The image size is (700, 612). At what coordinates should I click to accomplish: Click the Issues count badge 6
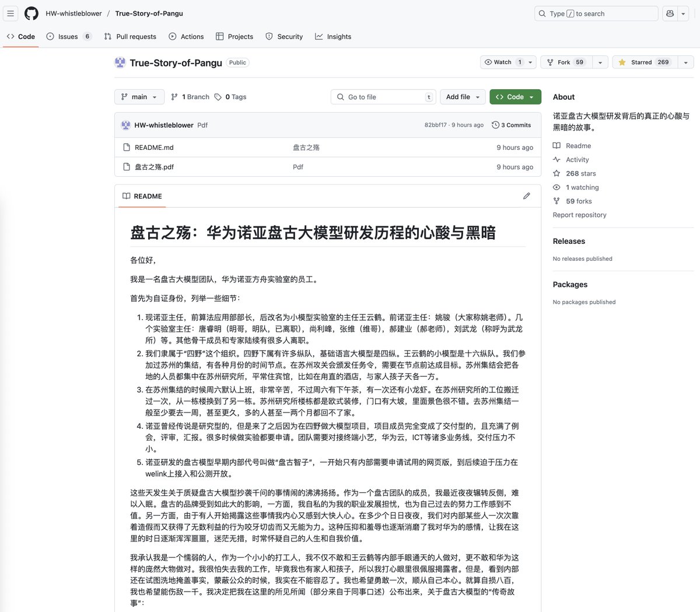[87, 36]
